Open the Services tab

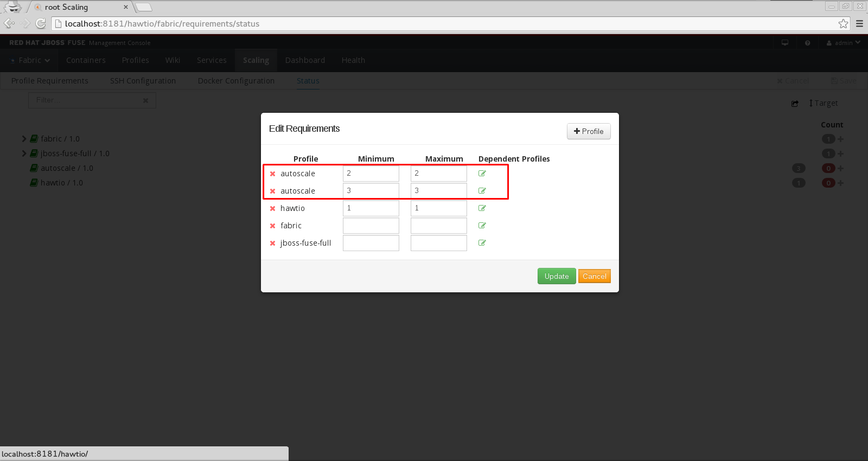click(212, 60)
